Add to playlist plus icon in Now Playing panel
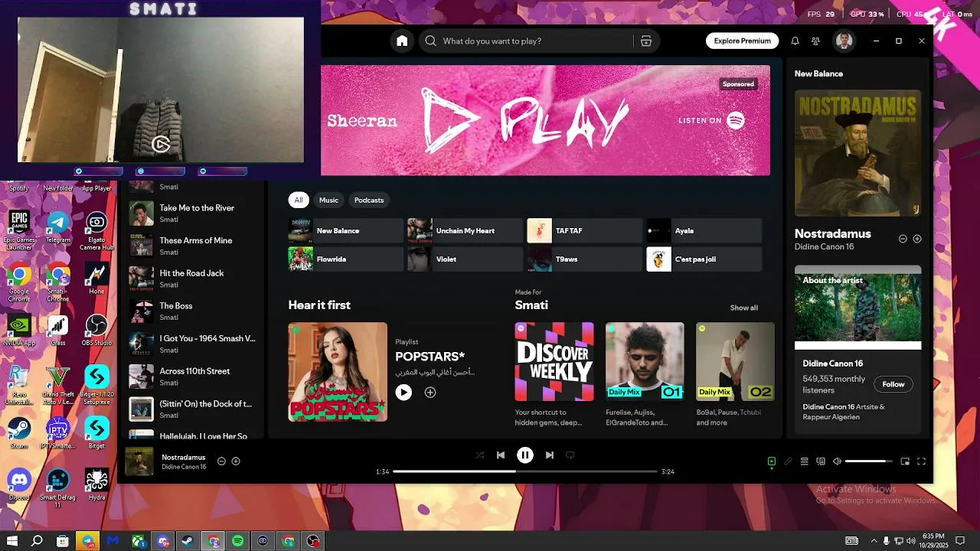980x551 pixels. click(917, 239)
